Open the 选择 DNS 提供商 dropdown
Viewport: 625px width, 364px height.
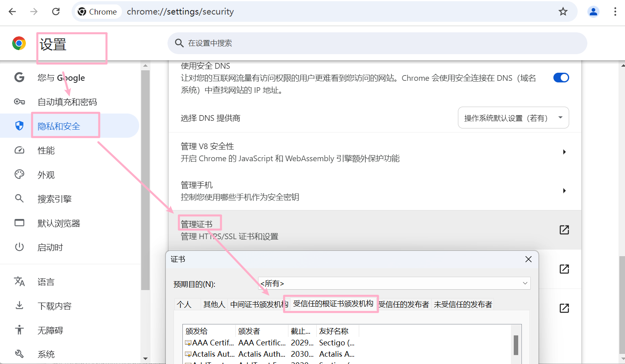point(513,118)
